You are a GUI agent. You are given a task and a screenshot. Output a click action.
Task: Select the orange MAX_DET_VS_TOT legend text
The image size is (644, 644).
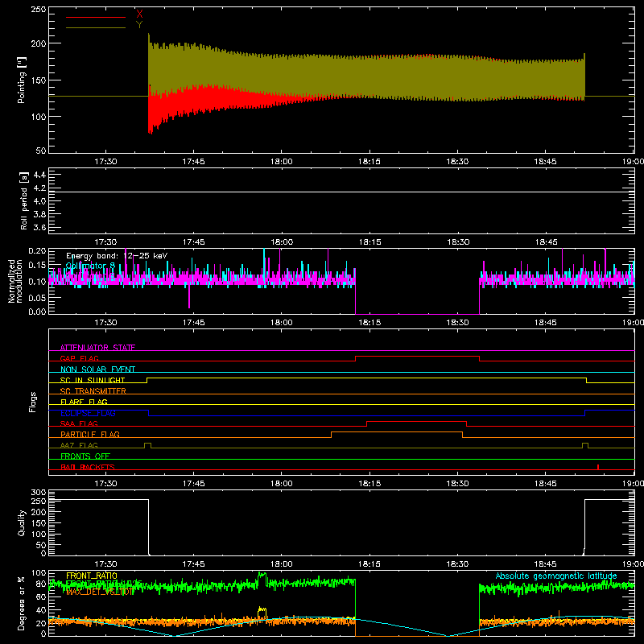[100, 592]
